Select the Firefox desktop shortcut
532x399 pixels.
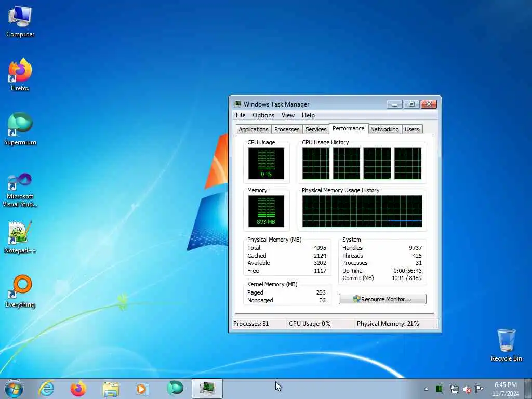[20, 75]
